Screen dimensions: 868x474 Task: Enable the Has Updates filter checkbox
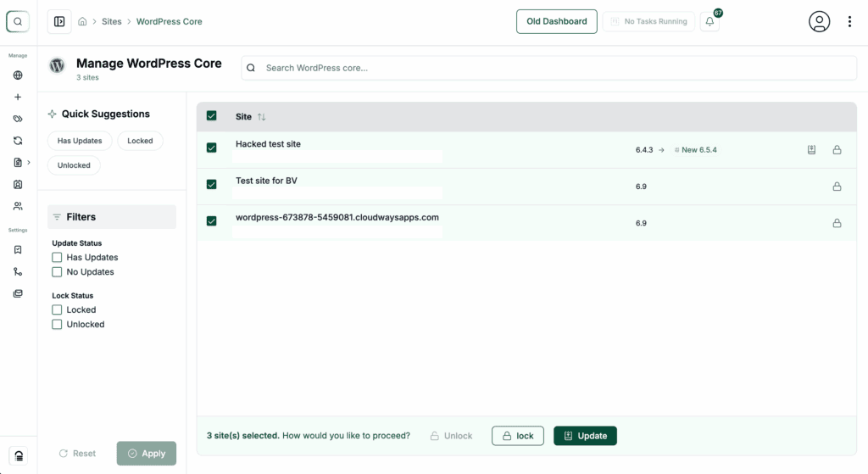click(x=57, y=258)
